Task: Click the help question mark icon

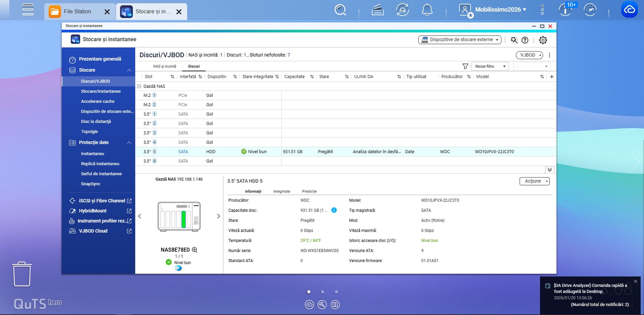Action: (525, 40)
